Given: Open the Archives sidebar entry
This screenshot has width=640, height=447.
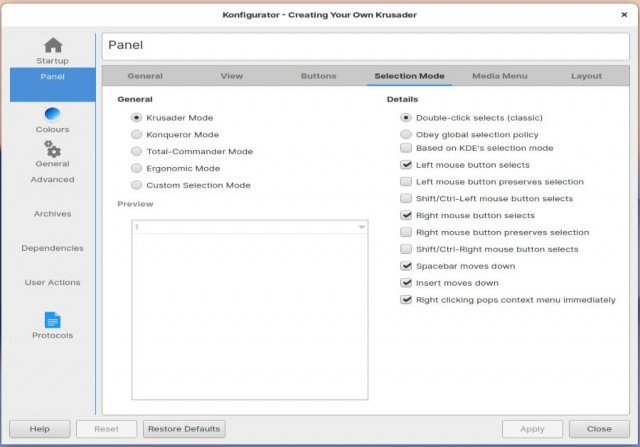Looking at the screenshot, I should click(x=52, y=213).
